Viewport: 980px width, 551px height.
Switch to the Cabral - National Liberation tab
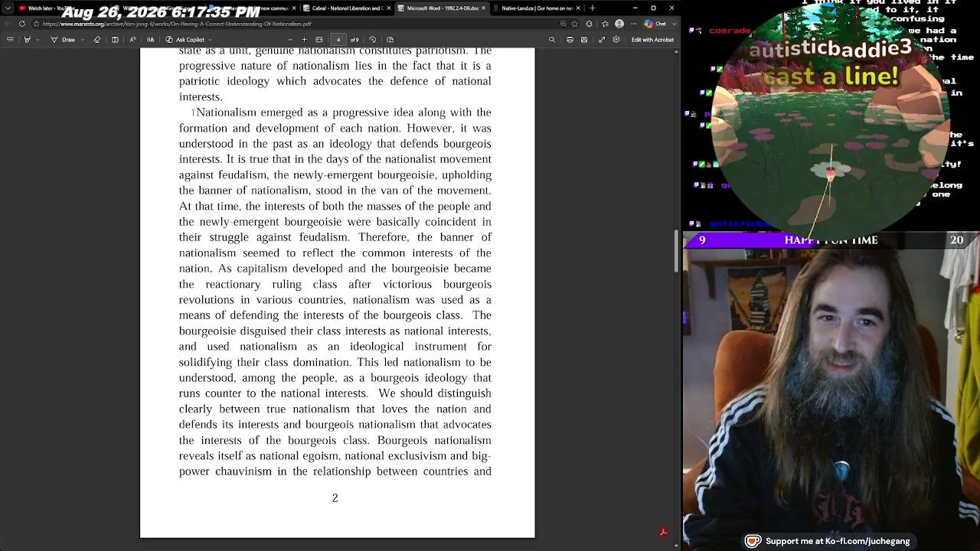pos(347,8)
